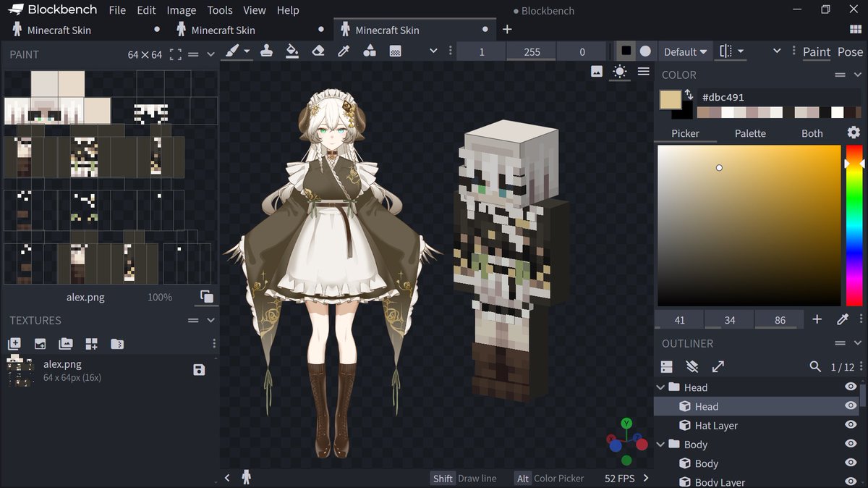868x488 pixels.
Task: Select the Eraser tool
Action: coord(318,51)
